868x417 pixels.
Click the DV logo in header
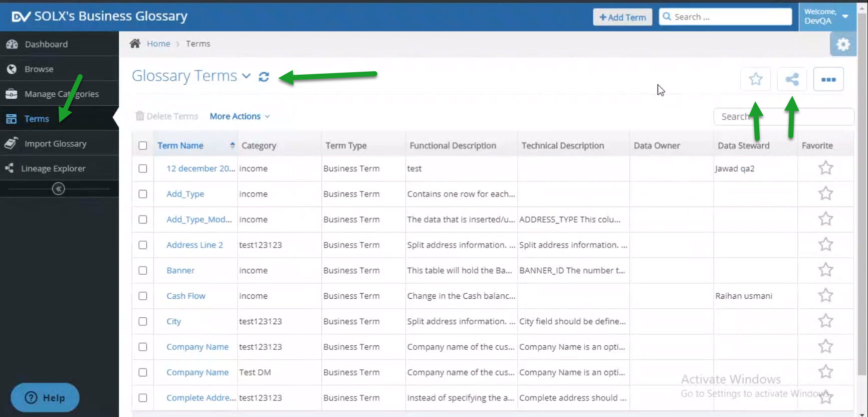pyautogui.click(x=21, y=17)
